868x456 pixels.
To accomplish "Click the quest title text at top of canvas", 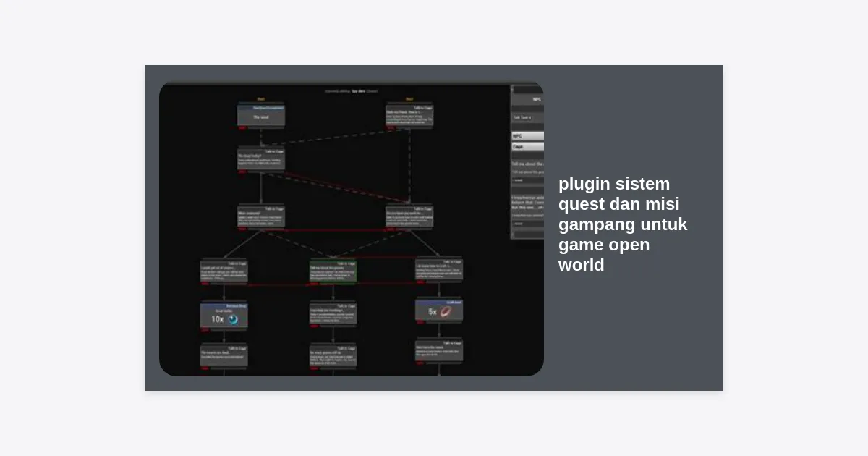I will coord(351,91).
